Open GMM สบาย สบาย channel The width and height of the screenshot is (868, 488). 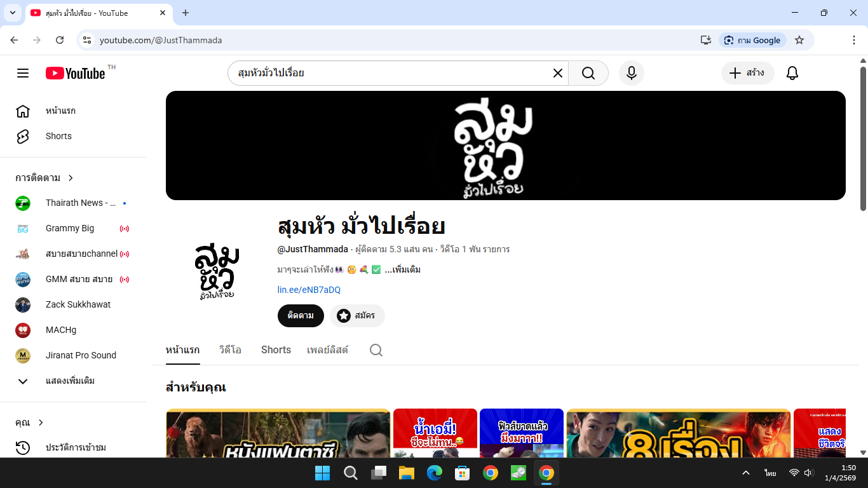click(x=73, y=280)
